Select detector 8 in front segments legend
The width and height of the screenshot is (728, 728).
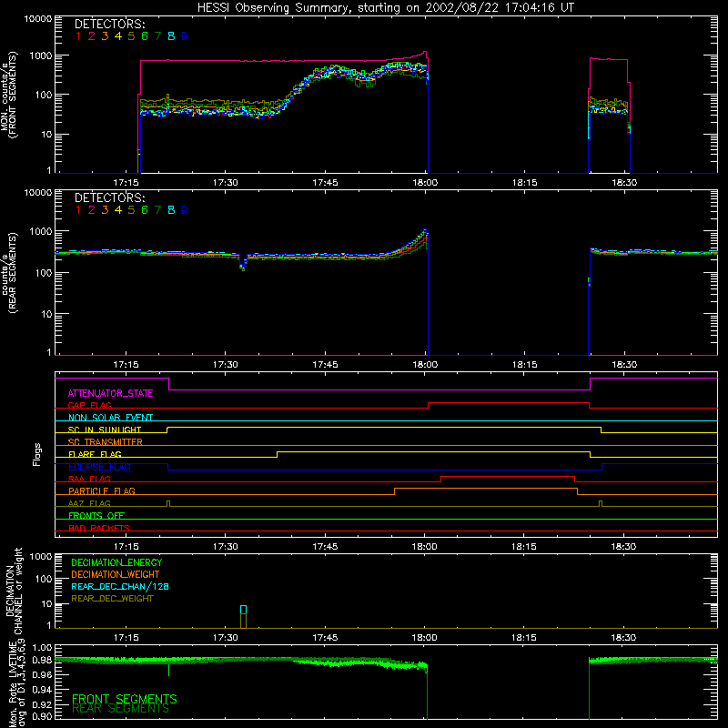coord(171,36)
